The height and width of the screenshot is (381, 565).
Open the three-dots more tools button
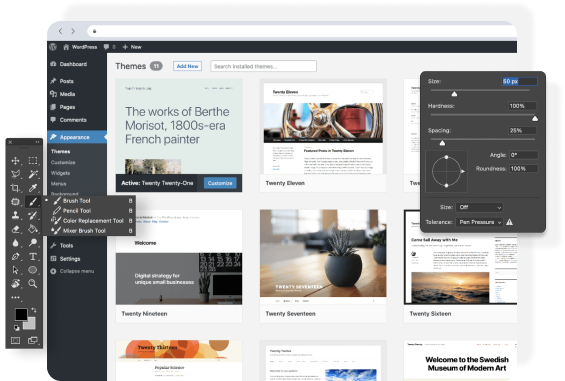(x=15, y=297)
